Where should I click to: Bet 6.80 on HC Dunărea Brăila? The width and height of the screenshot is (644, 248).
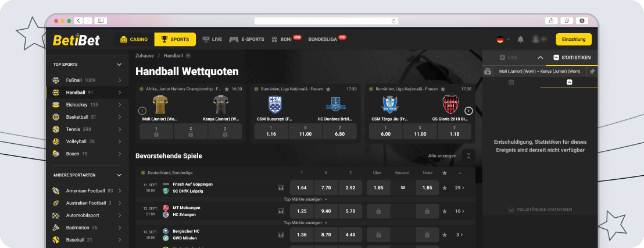339,131
